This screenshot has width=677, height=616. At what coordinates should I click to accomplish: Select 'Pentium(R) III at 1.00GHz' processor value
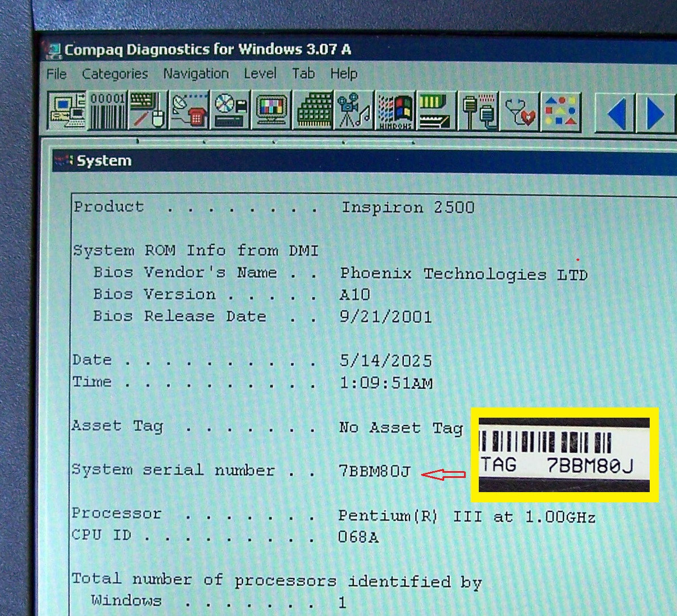pyautogui.click(x=467, y=516)
